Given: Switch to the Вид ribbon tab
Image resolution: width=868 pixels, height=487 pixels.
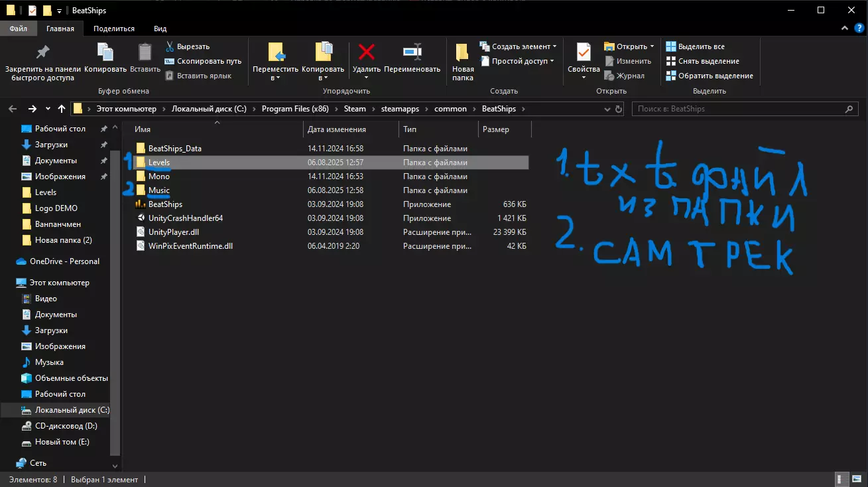Looking at the screenshot, I should coord(160,29).
